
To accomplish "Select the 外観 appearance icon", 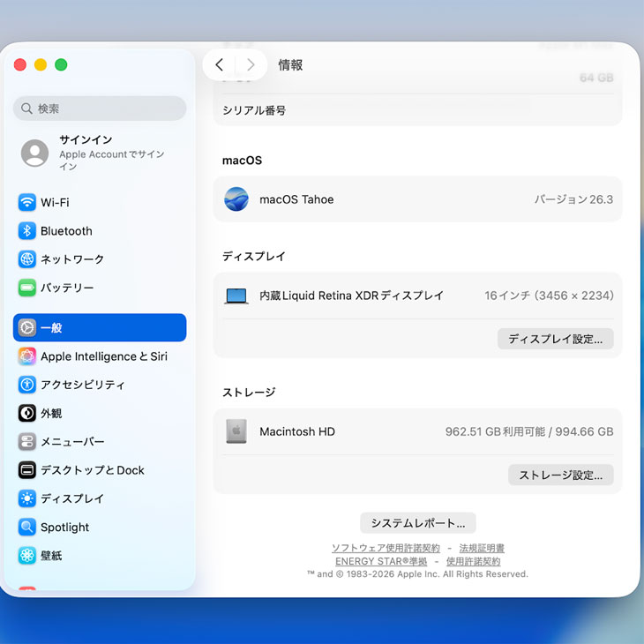I will click(x=27, y=413).
